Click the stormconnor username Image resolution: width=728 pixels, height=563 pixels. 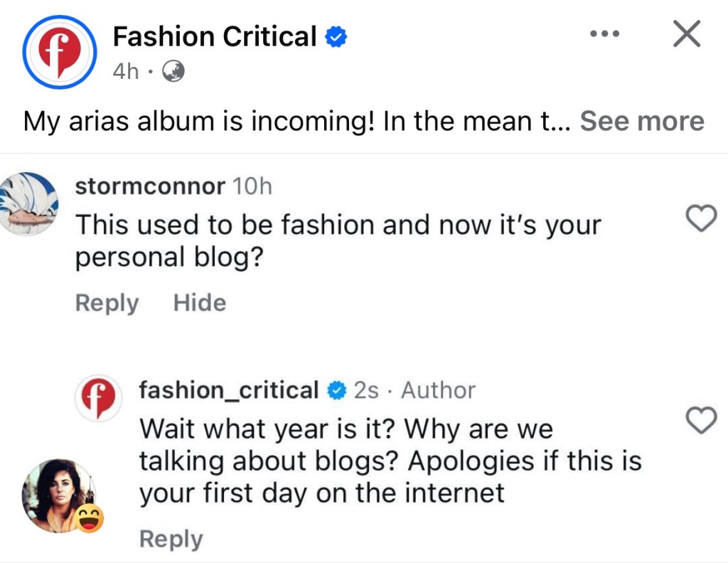[x=150, y=186]
